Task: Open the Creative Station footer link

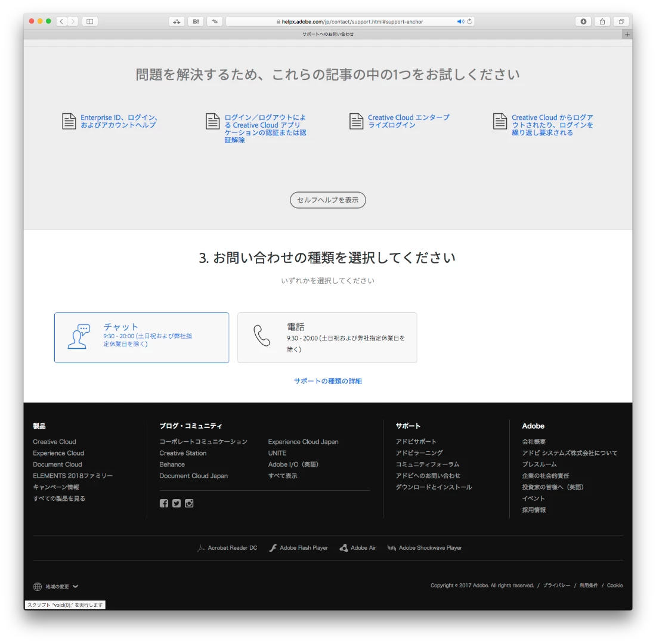Action: point(183,453)
